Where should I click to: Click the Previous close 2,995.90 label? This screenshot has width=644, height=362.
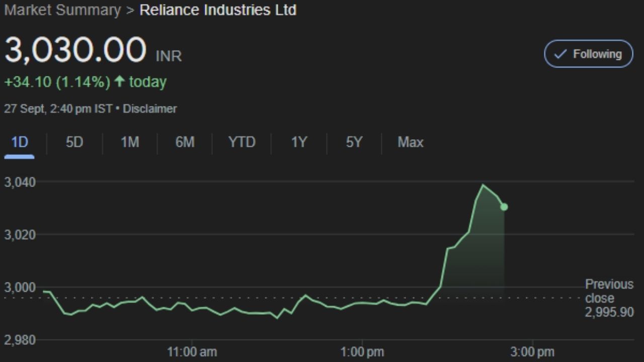pyautogui.click(x=609, y=298)
